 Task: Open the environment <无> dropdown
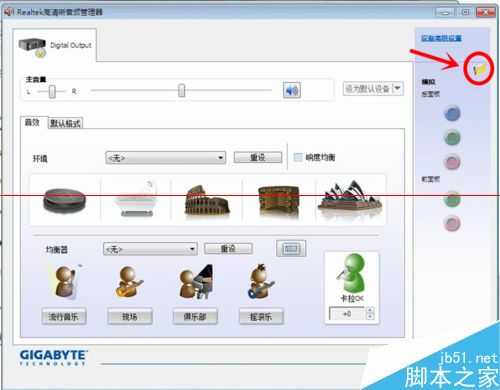coord(166,158)
